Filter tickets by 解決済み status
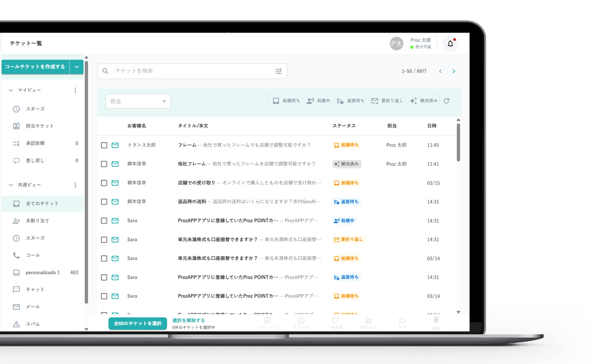Viewport: 590px width, 364px height. pyautogui.click(x=424, y=101)
